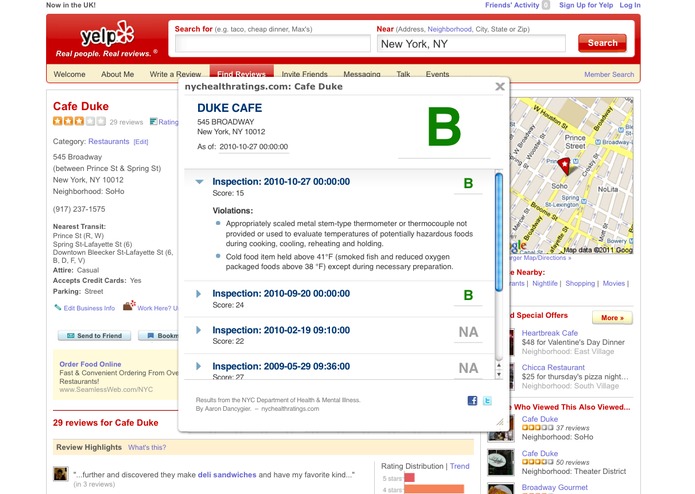The image size is (695, 494).
Task: Click the DUKE CAFE heading in popup
Action: (x=229, y=108)
